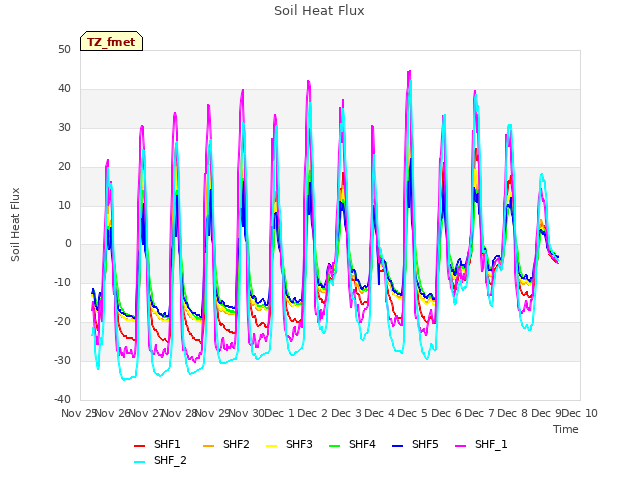Viewport: 640px width, 480px height.
Task: Click the magenta SHF_1 legend swatch
Action: [460, 446]
